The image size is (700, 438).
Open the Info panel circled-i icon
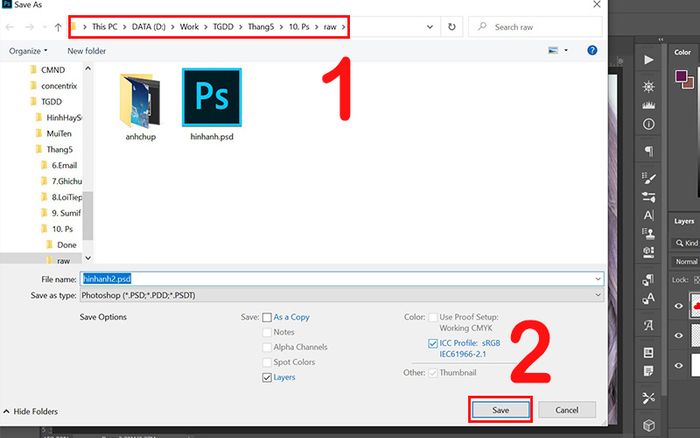tap(649, 124)
